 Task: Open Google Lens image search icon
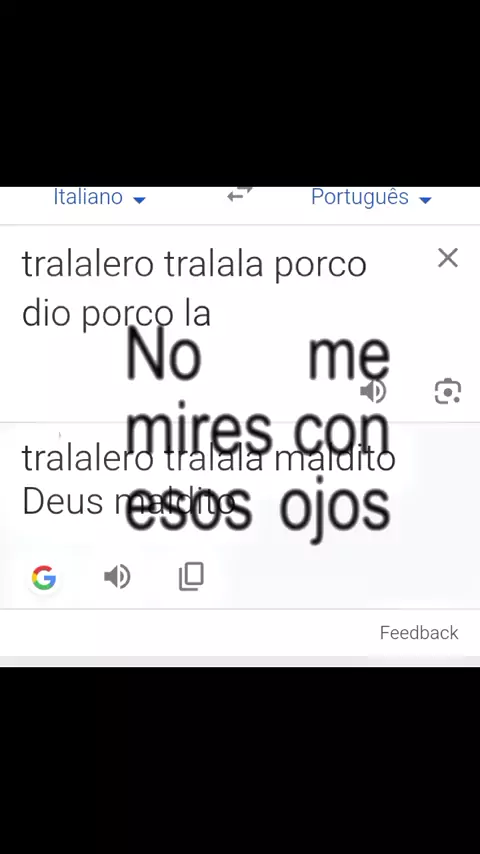448,391
